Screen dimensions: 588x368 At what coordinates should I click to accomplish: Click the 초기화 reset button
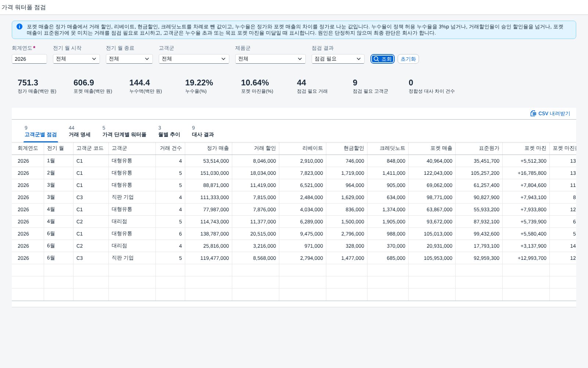pos(408,59)
